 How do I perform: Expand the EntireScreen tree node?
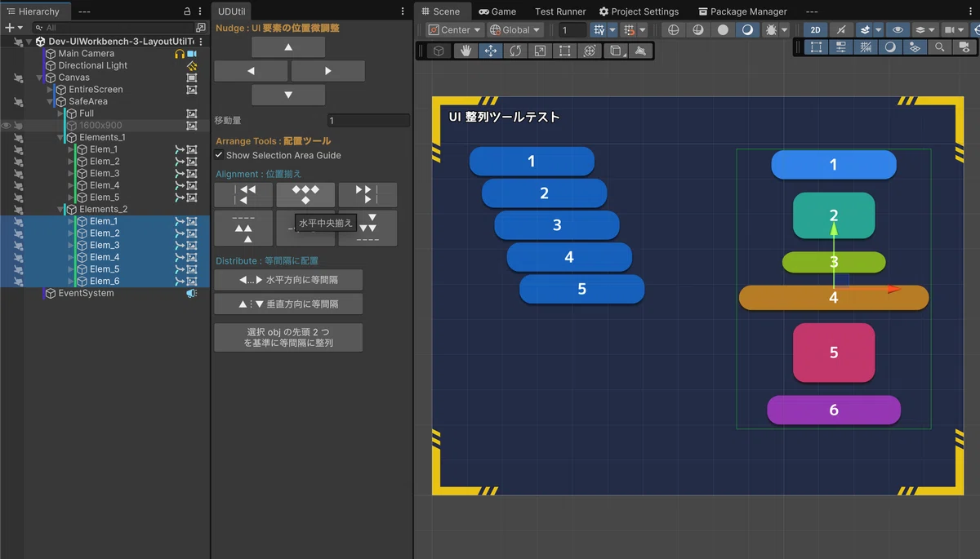[x=50, y=90]
